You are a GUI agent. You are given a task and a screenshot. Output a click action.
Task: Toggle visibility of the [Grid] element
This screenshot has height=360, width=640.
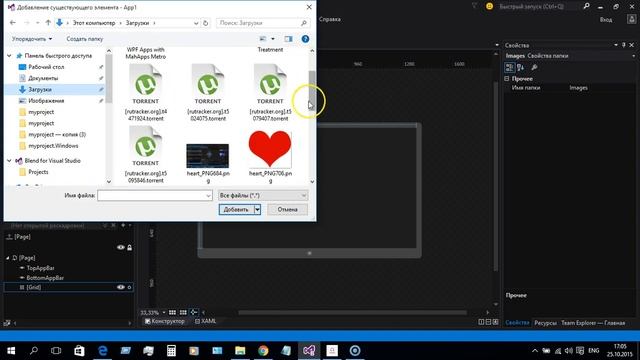click(121, 287)
